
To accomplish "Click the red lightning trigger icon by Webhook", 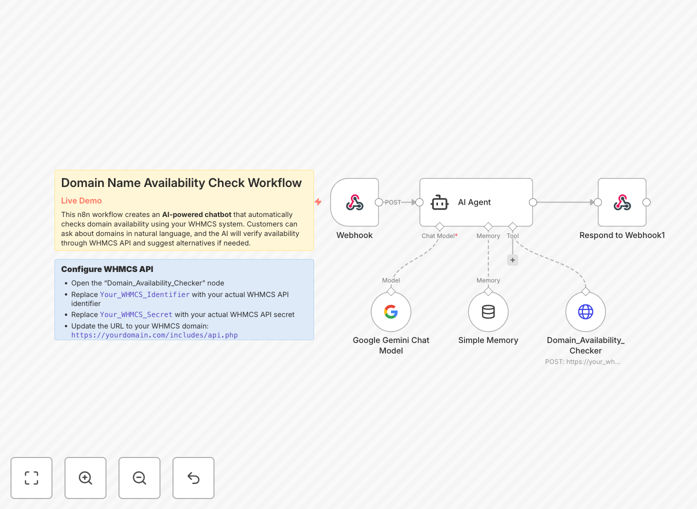I will [x=318, y=202].
